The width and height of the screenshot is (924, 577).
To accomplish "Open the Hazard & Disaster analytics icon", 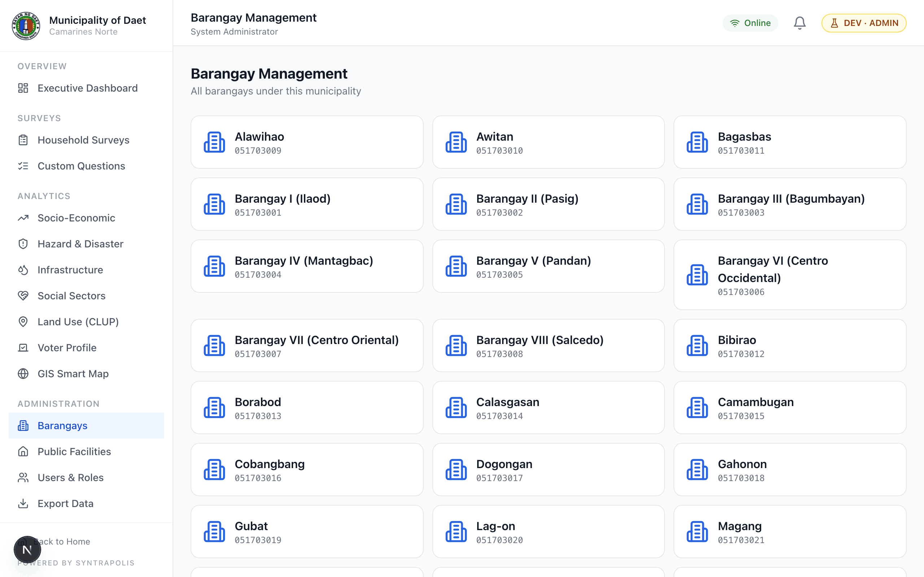I will coord(23,244).
